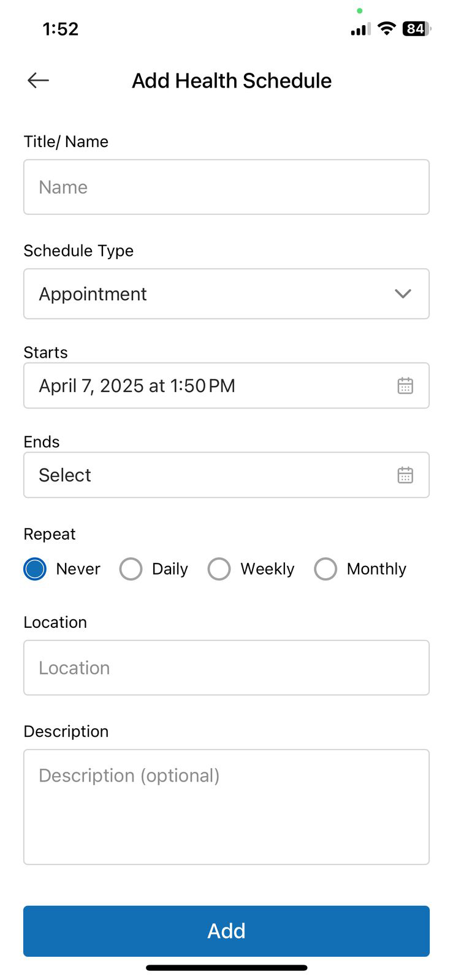Focus the Name input field

tap(226, 187)
